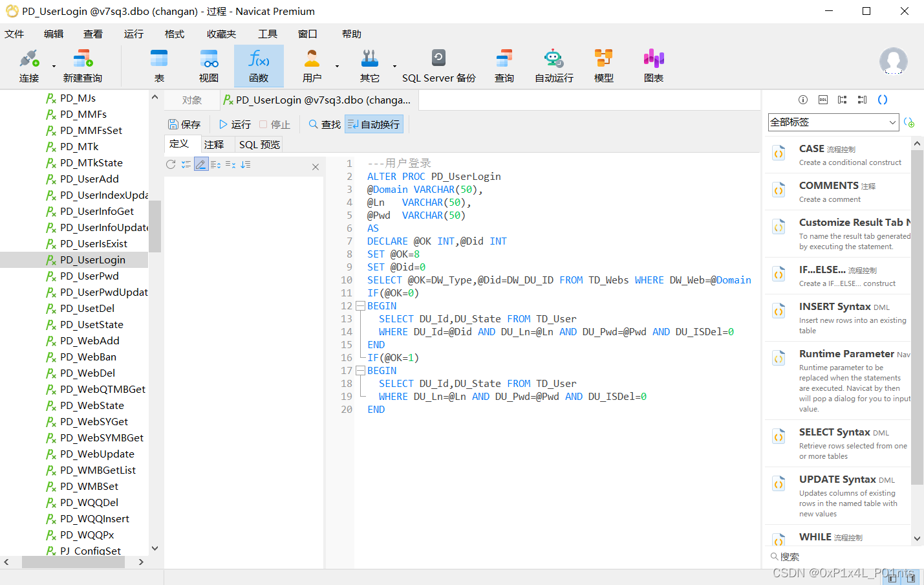
Task: Switch to the 注释 comment tab
Action: pyautogui.click(x=214, y=144)
